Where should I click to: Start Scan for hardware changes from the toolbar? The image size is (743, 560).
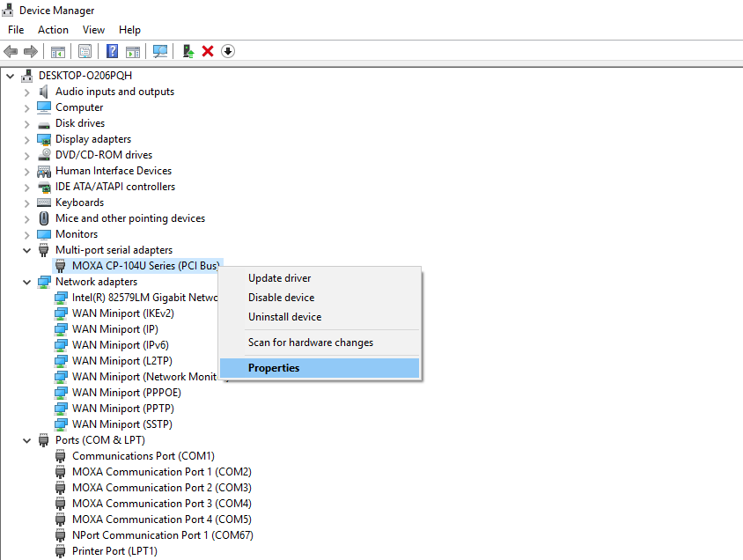pos(160,51)
